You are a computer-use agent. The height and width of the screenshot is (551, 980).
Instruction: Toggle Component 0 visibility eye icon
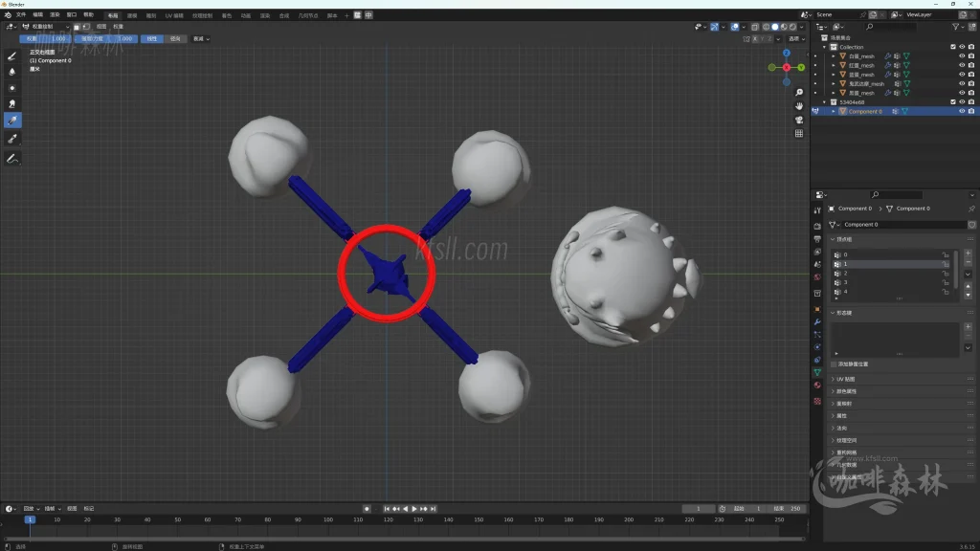pos(962,111)
